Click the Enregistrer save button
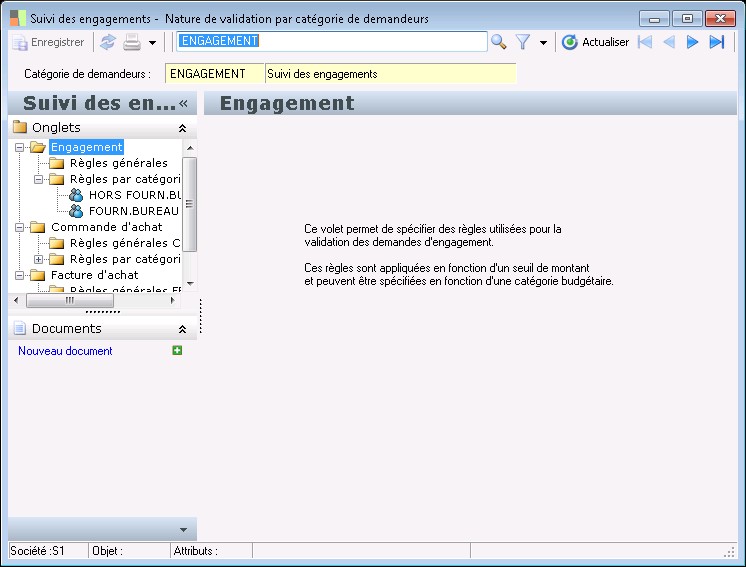 click(48, 42)
